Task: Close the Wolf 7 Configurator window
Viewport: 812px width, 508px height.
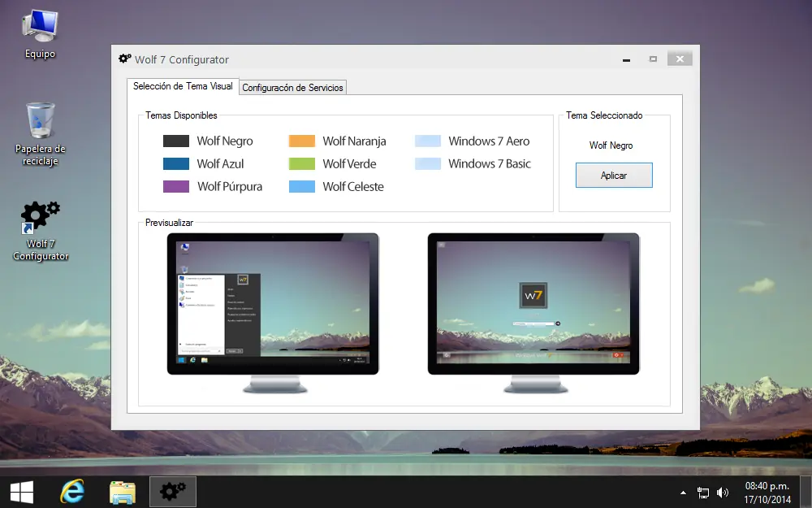Action: pos(680,59)
